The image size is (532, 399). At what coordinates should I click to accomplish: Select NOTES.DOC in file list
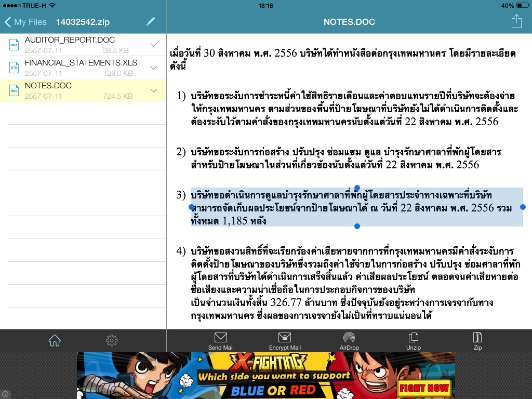[x=83, y=90]
